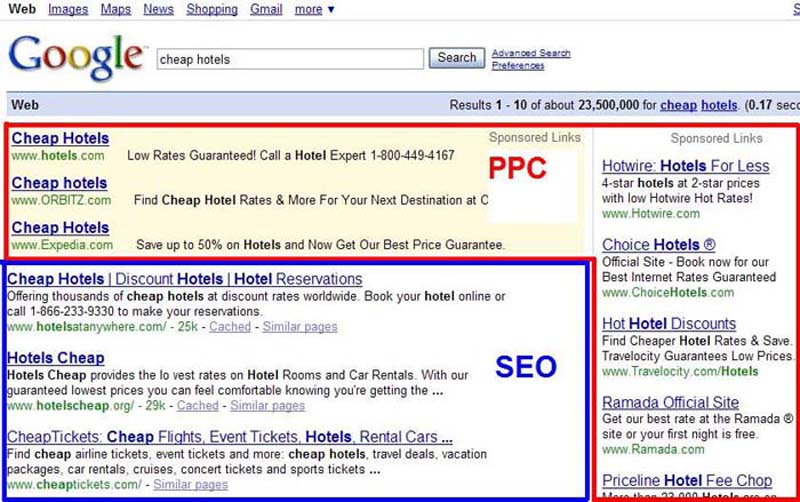This screenshot has height=502, width=800.
Task: Open 'Hotwire: Hotels For Less' ad
Action: point(686,166)
